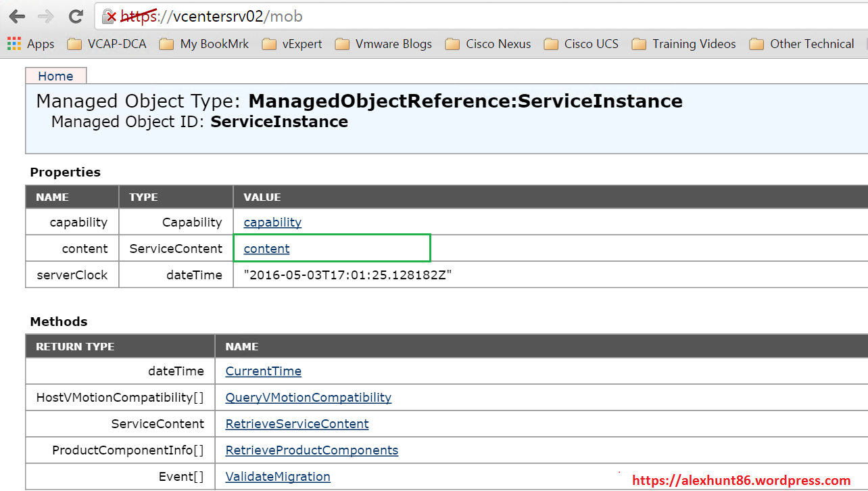
Task: Open the QueryVMotionCompatibility method link
Action: tap(308, 398)
